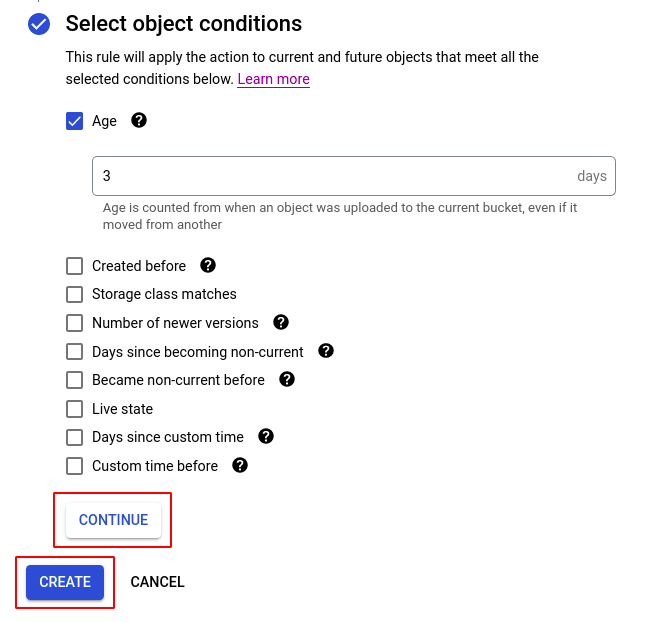Open help tooltip for Created before
The width and height of the screenshot is (645, 622).
(208, 265)
